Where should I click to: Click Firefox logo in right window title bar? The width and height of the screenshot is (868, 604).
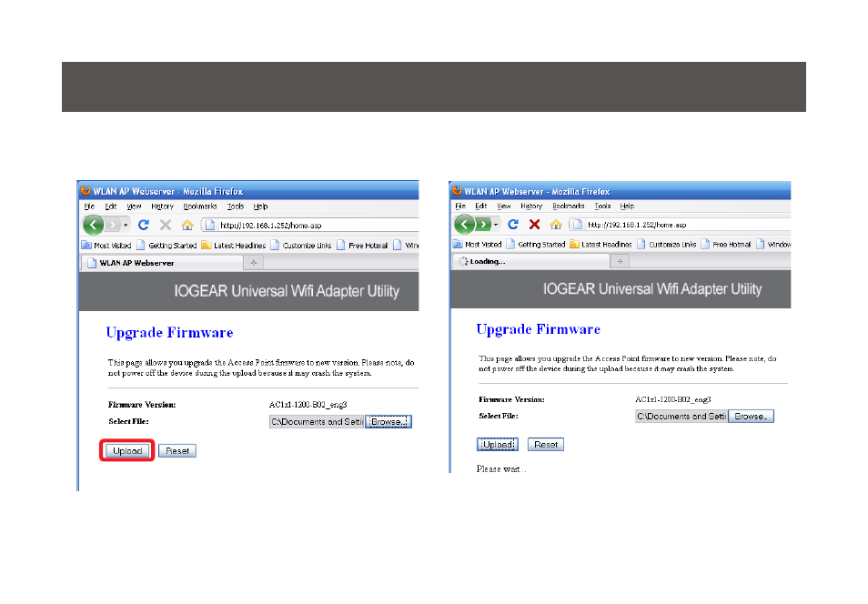(458, 190)
